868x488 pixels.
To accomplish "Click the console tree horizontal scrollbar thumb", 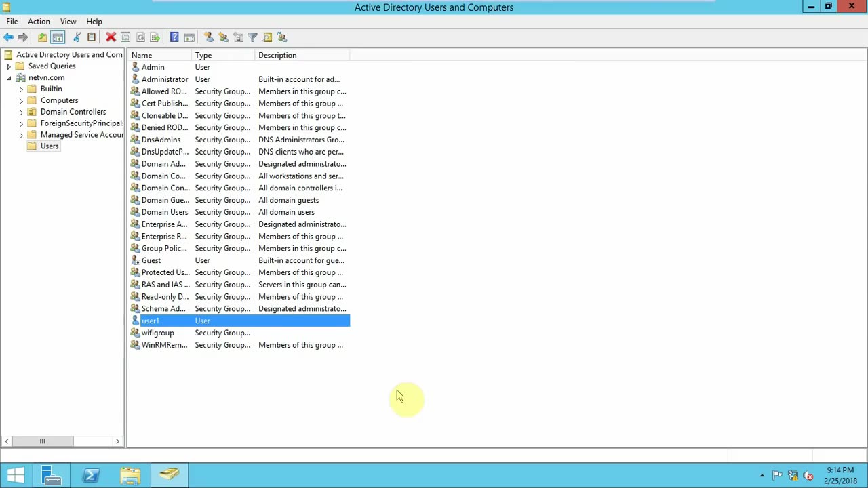I will tap(42, 441).
